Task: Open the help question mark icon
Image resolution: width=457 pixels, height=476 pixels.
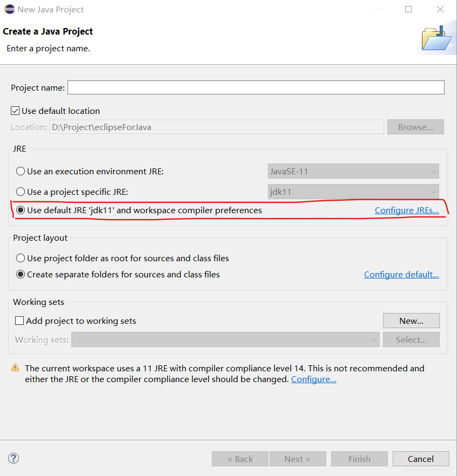Action: tap(13, 458)
